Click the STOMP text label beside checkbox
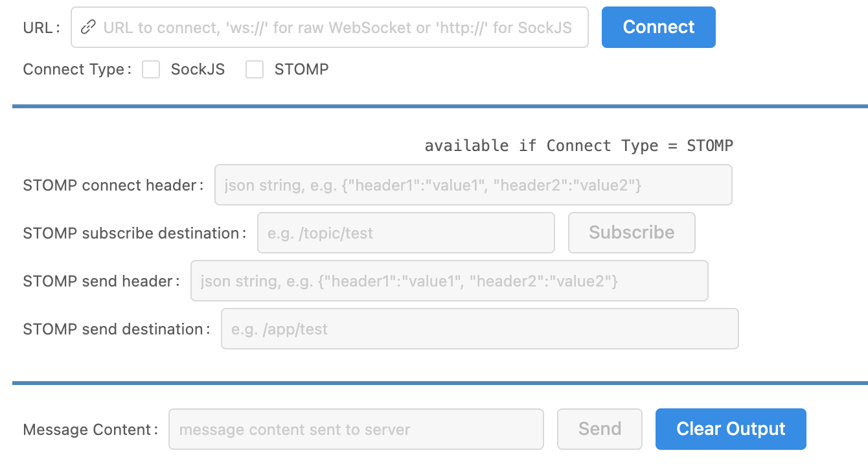 click(301, 69)
